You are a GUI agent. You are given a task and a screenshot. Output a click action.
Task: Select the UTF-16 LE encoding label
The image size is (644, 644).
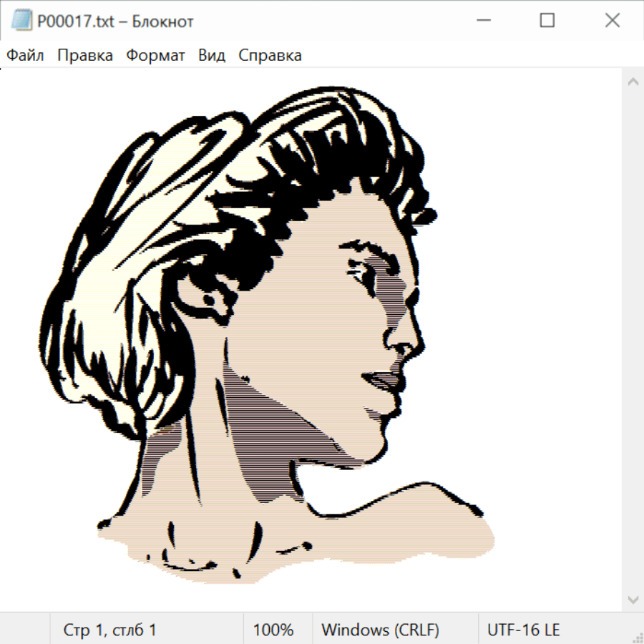523,630
